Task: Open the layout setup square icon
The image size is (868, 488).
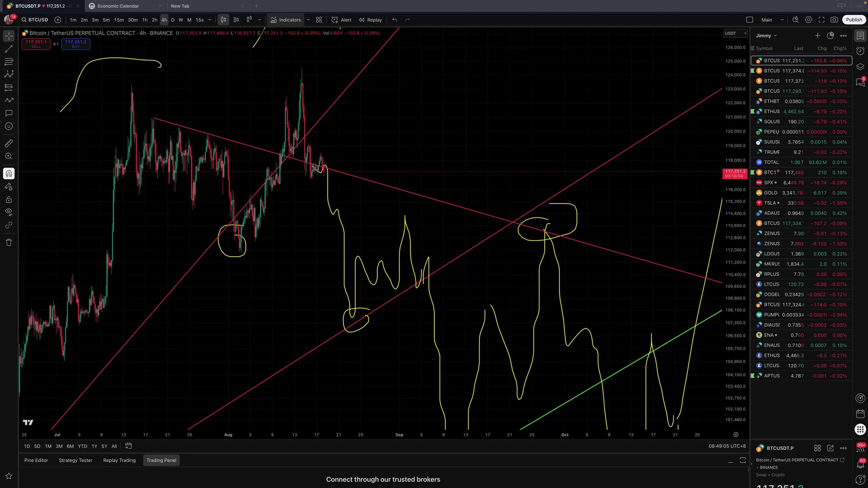Action: [x=749, y=20]
